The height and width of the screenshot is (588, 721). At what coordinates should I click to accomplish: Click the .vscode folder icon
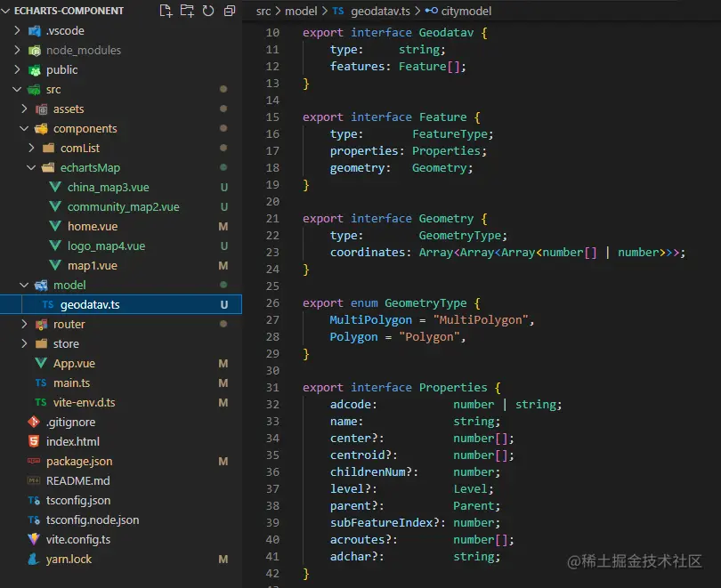pyautogui.click(x=35, y=31)
